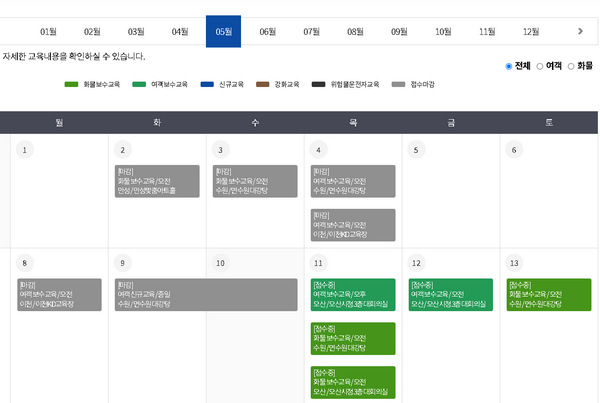Click the 수 weekday column header
600x403 pixels.
pos(255,122)
